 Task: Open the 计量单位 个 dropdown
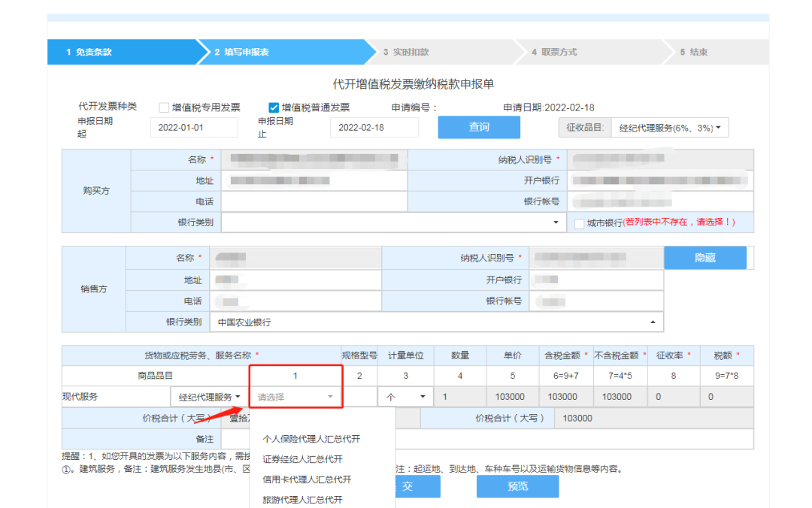pos(405,398)
